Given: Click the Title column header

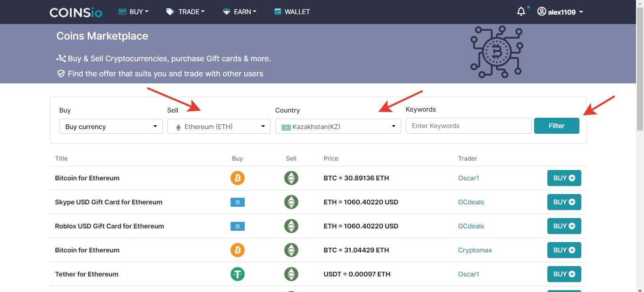Looking at the screenshot, I should [x=61, y=158].
